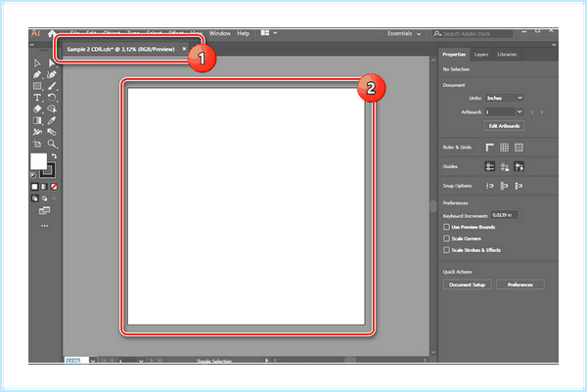Show grid in Ruler & Grids

[x=504, y=148]
